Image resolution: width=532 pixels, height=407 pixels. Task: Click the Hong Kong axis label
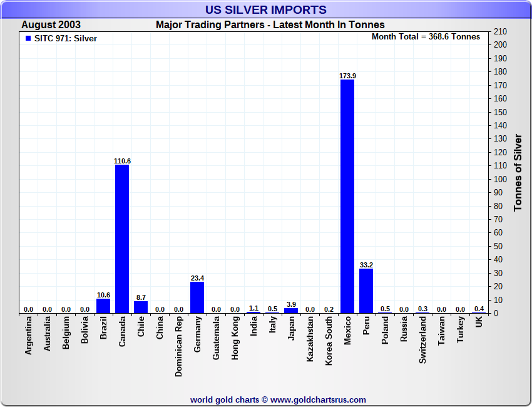coord(235,337)
